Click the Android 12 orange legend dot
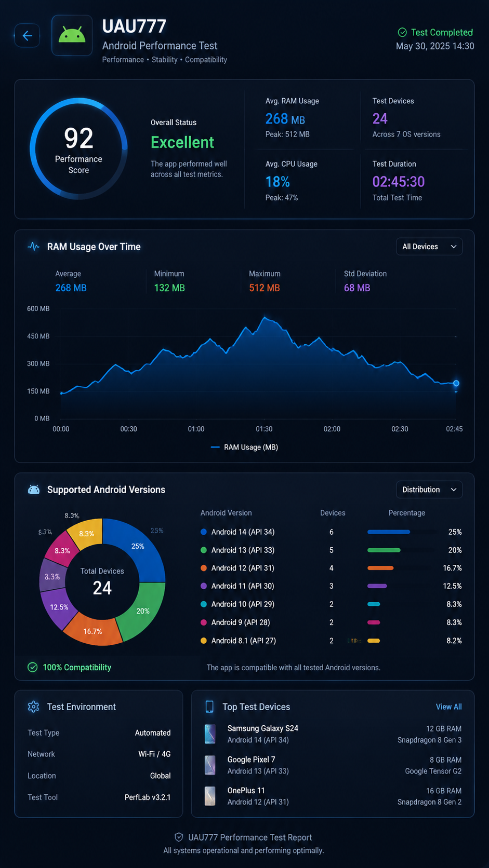This screenshot has height=868, width=489. (204, 568)
